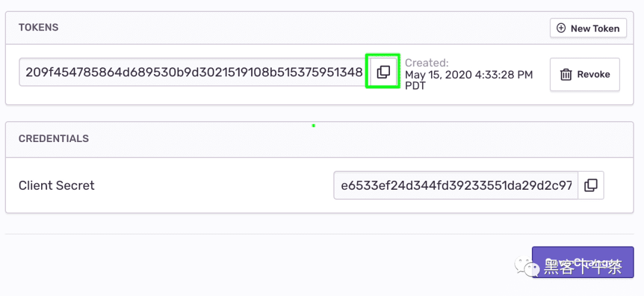Revoke the existing token
Image resolution: width=644 pixels, height=296 pixels.
click(585, 75)
